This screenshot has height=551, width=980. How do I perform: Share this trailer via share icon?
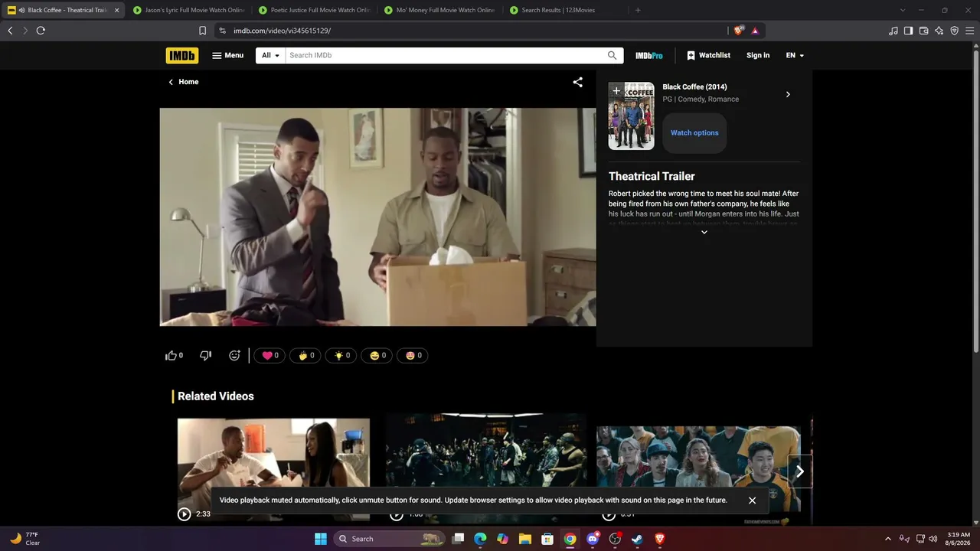[578, 82]
